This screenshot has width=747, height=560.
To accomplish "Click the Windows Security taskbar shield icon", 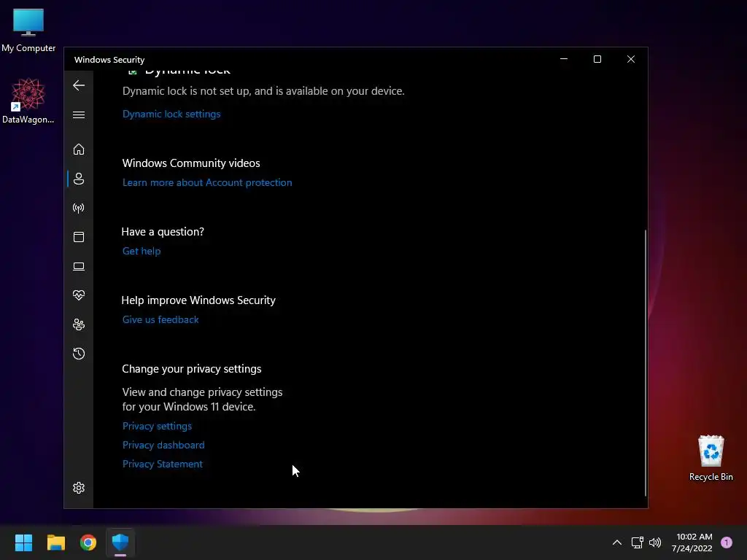I will [120, 542].
